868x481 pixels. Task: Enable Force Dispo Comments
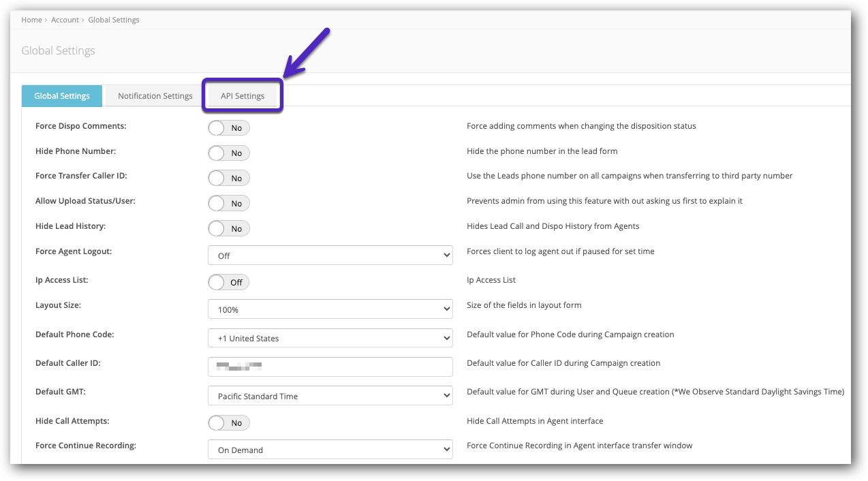tap(228, 127)
